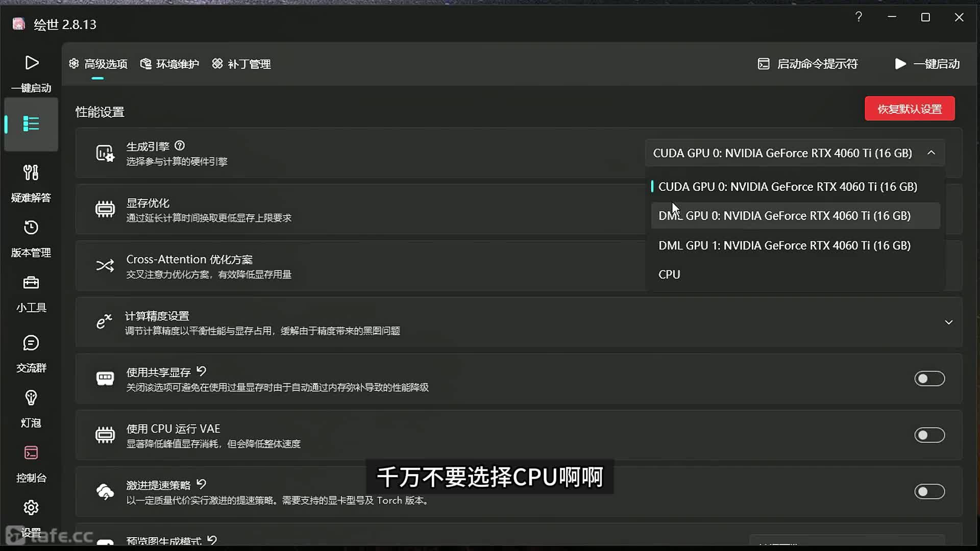Click the 计算精度设置 e^x icon

[x=104, y=322]
